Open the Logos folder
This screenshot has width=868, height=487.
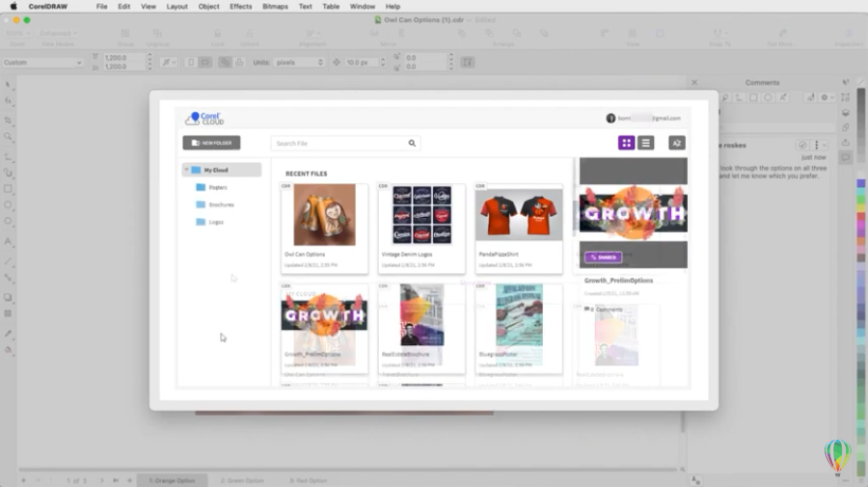point(210,222)
